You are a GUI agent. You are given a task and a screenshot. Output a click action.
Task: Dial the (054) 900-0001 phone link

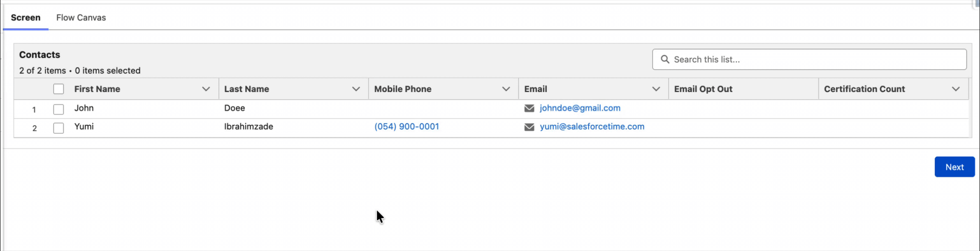406,127
